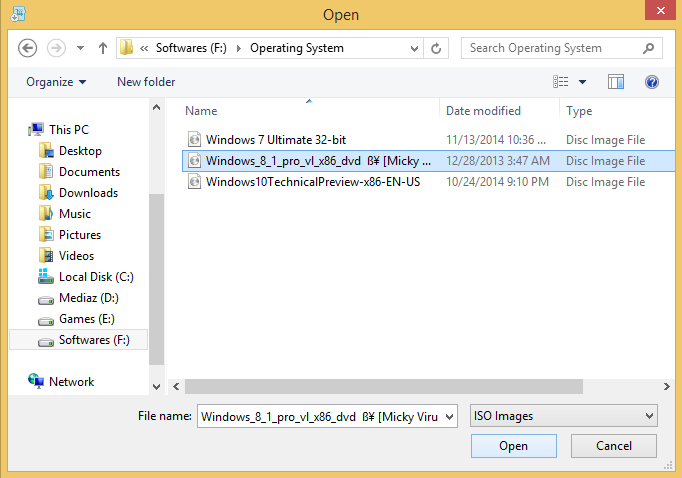The image size is (682, 478).
Task: Open the Organize menu
Action: pyautogui.click(x=56, y=82)
